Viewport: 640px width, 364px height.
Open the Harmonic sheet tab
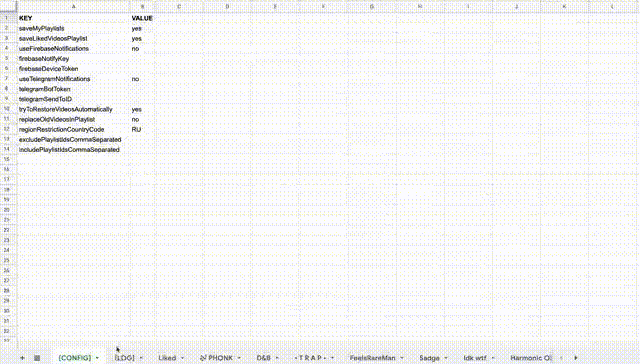click(x=531, y=358)
